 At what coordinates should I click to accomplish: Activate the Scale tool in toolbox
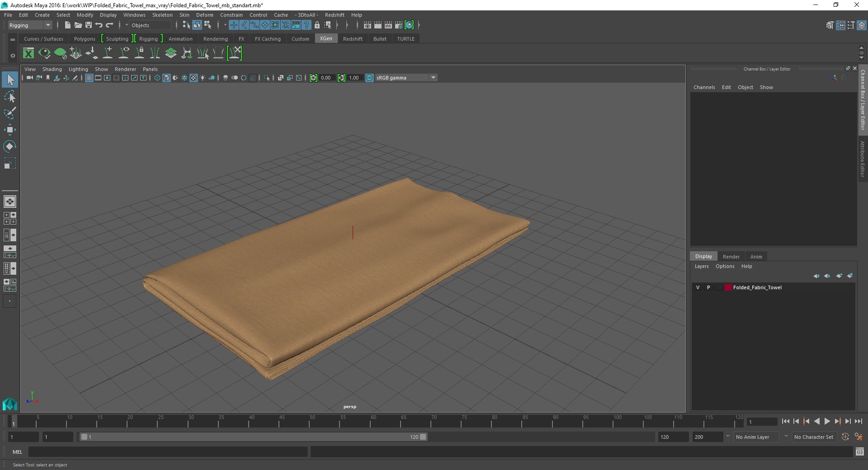click(10, 163)
